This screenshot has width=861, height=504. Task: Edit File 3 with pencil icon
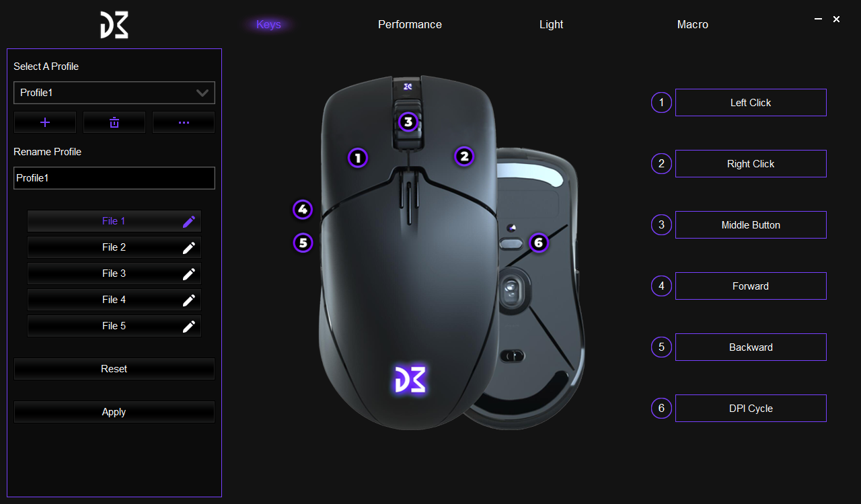pyautogui.click(x=189, y=274)
